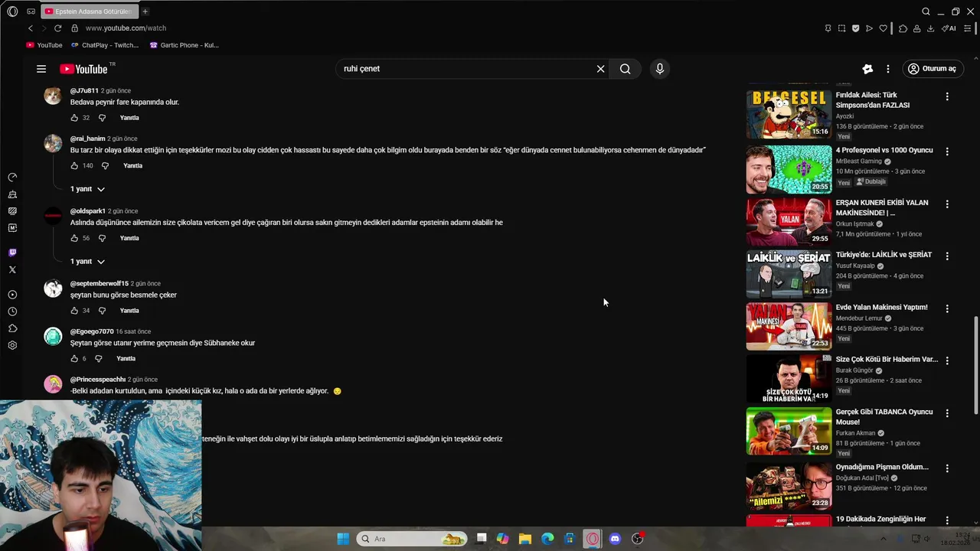Add page to bookmarks with heart icon
980x551 pixels.
point(883,28)
